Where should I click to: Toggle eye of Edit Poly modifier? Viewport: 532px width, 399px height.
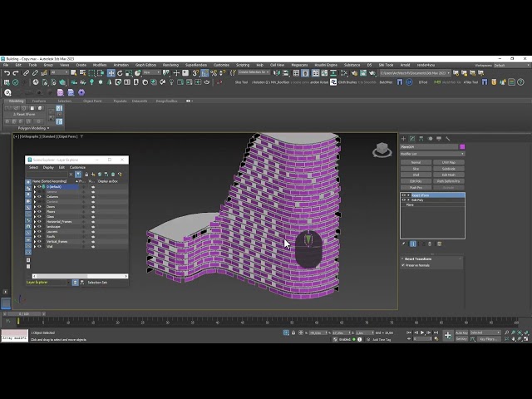pos(403,200)
